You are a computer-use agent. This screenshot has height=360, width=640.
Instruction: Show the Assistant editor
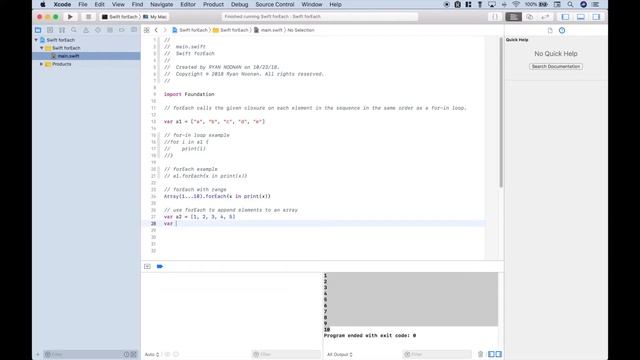pos(529,17)
